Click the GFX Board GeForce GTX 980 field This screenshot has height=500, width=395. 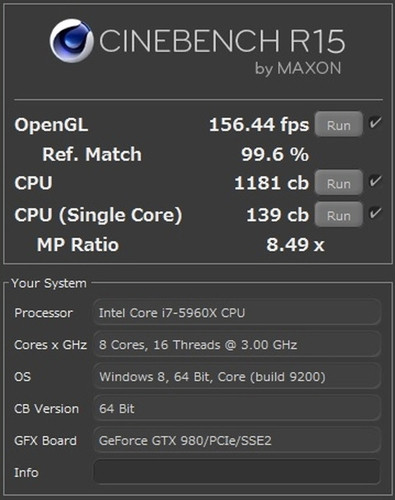coord(237,440)
